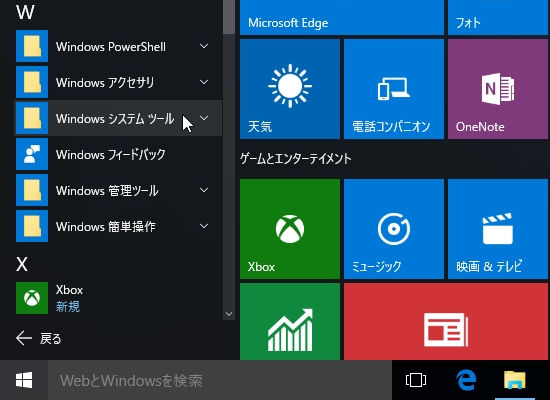
Task: Click the Windows アクセサリ folder icon
Action: click(32, 82)
